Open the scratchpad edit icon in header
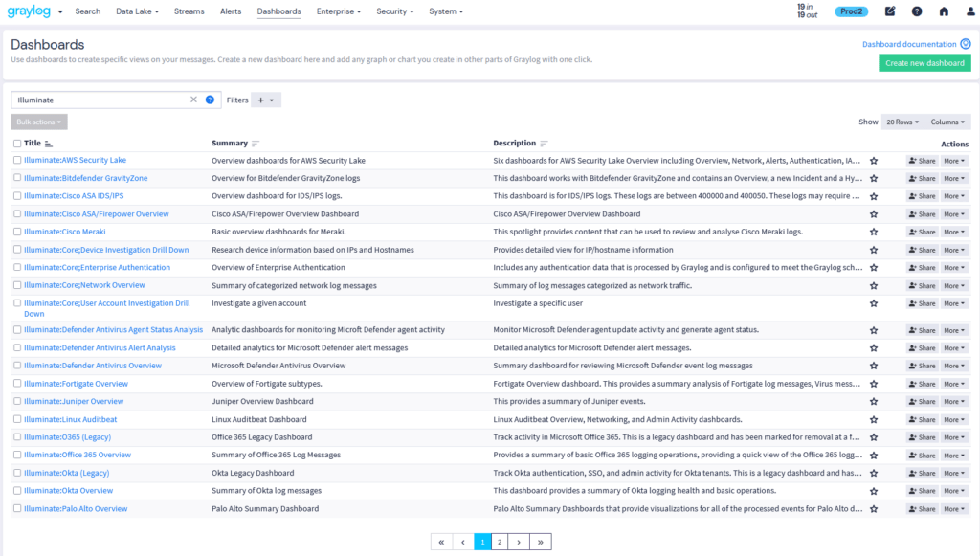 (890, 11)
